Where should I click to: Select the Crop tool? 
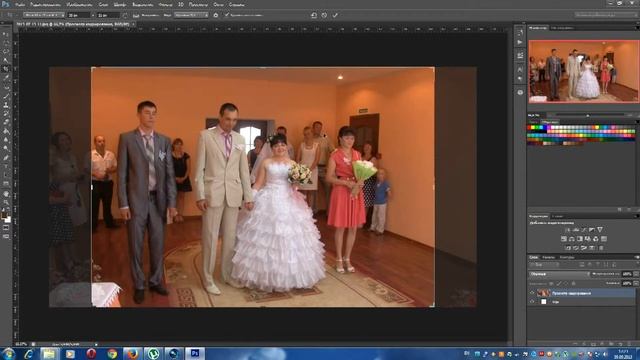pyautogui.click(x=6, y=69)
